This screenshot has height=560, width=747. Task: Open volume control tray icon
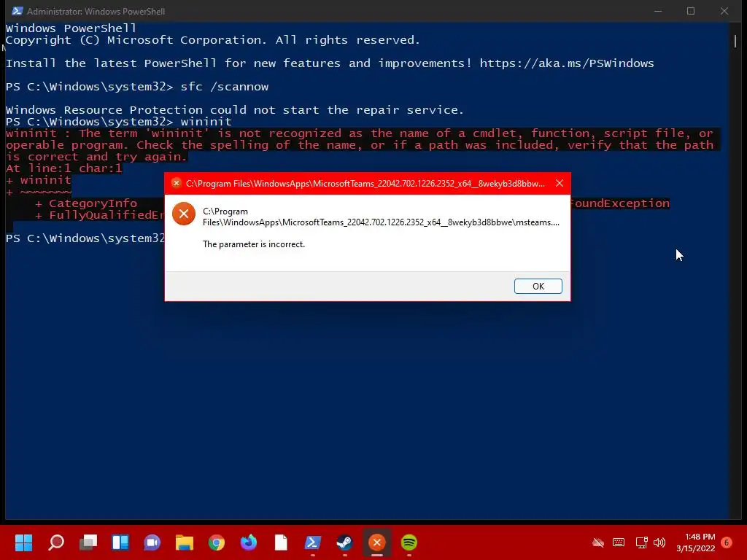[x=659, y=542]
